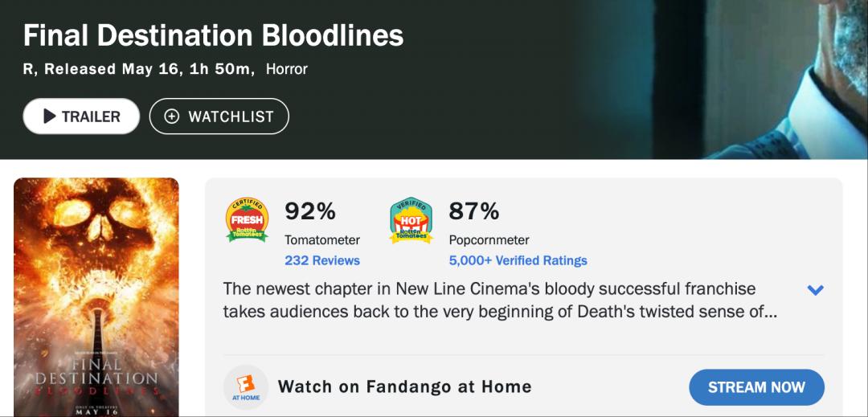This screenshot has width=868, height=417.
Task: Click the plus circle icon beside Watchlist
Action: 171,117
